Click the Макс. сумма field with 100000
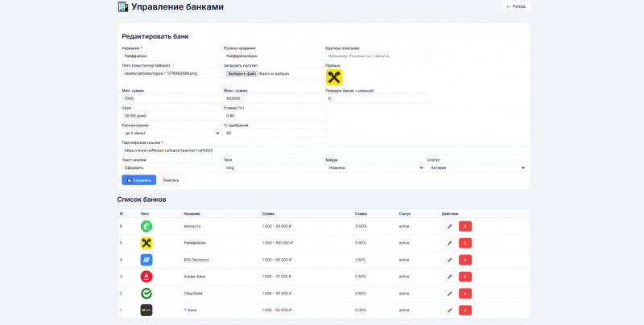 click(x=274, y=98)
